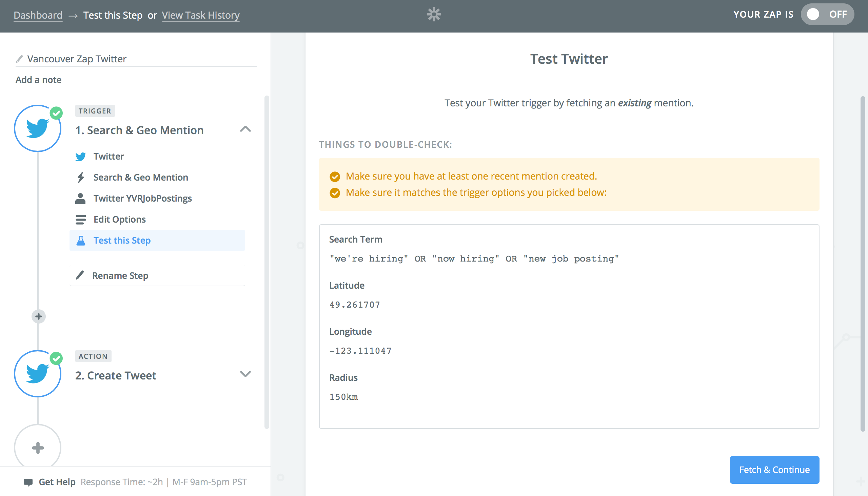Screen dimensions: 868x496
Task: Click the Test this Step breadcrumb text
Action: pyautogui.click(x=113, y=15)
